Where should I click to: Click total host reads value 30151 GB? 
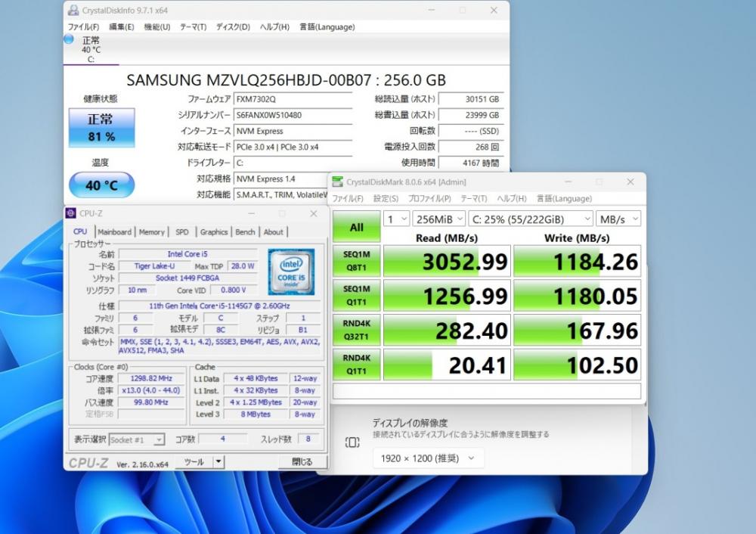click(470, 99)
